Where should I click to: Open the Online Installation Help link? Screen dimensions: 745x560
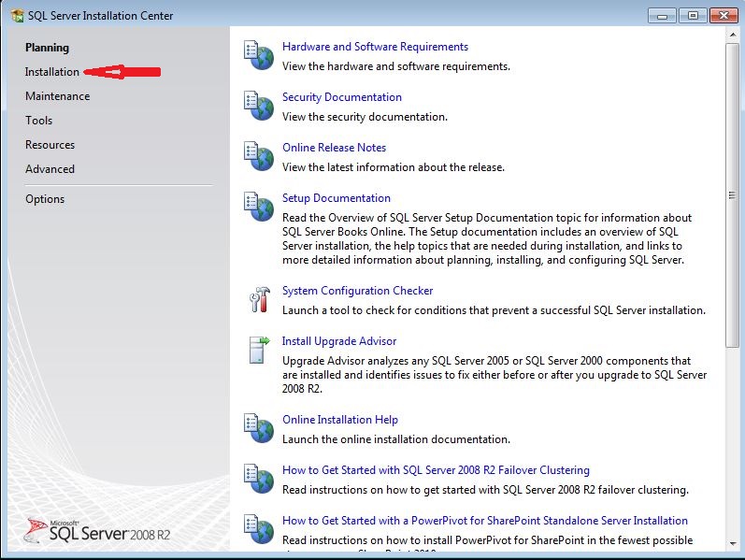click(340, 419)
